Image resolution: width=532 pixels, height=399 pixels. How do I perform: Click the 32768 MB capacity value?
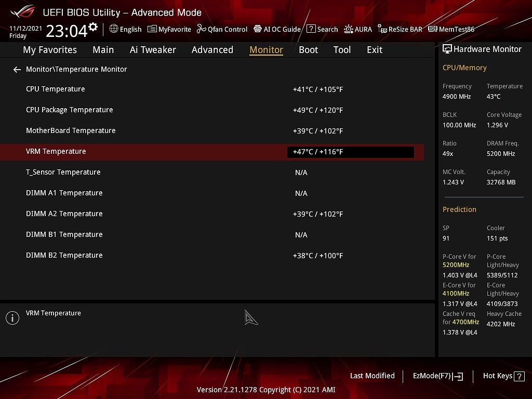point(501,182)
